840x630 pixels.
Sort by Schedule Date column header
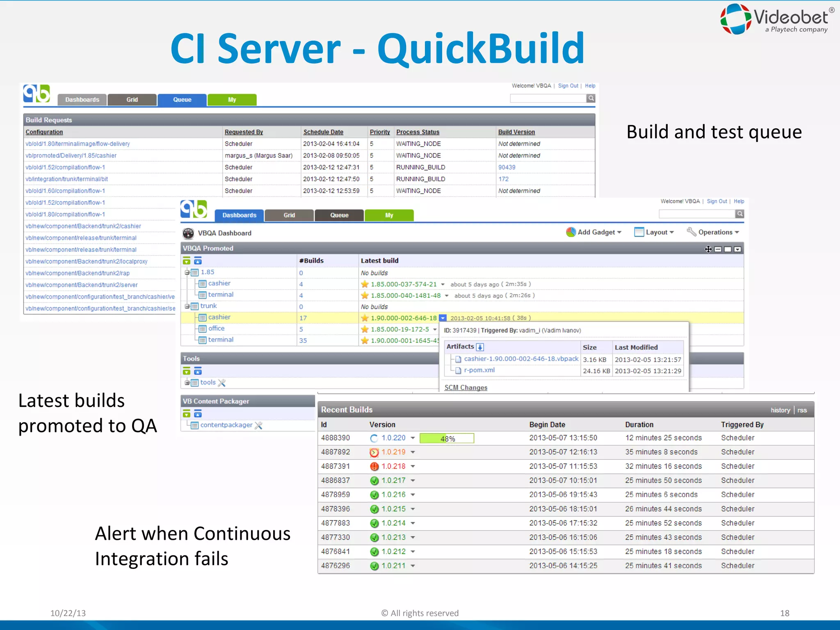pos(323,132)
